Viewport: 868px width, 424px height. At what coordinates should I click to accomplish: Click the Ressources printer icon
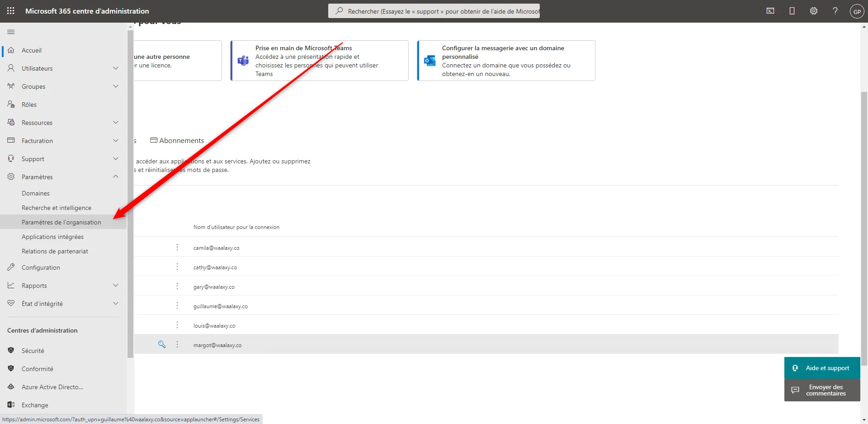[11, 123]
